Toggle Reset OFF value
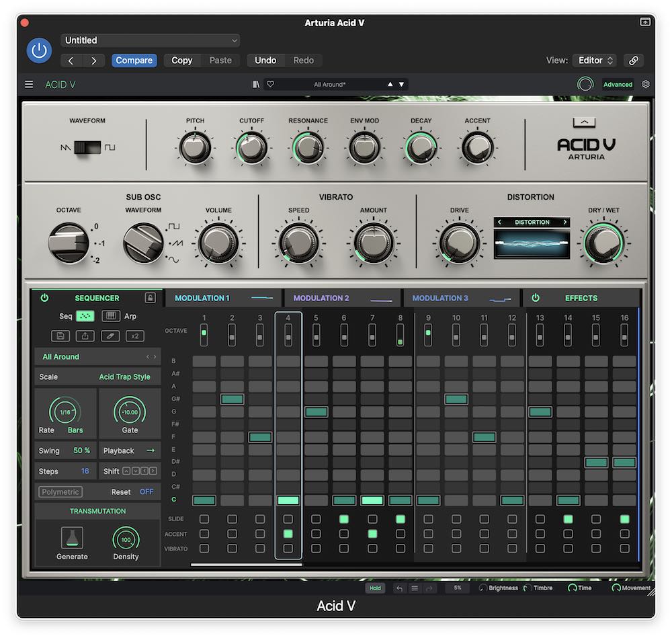 146,492
